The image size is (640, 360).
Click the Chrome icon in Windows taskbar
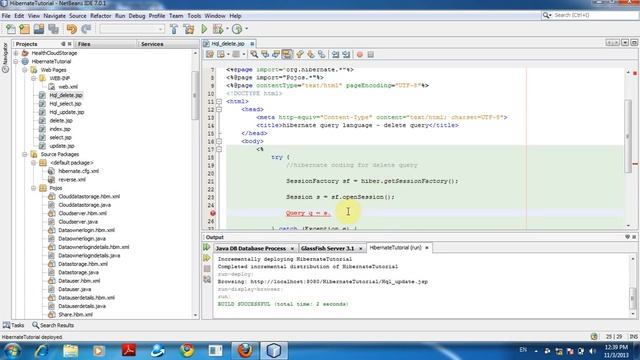click(187, 350)
